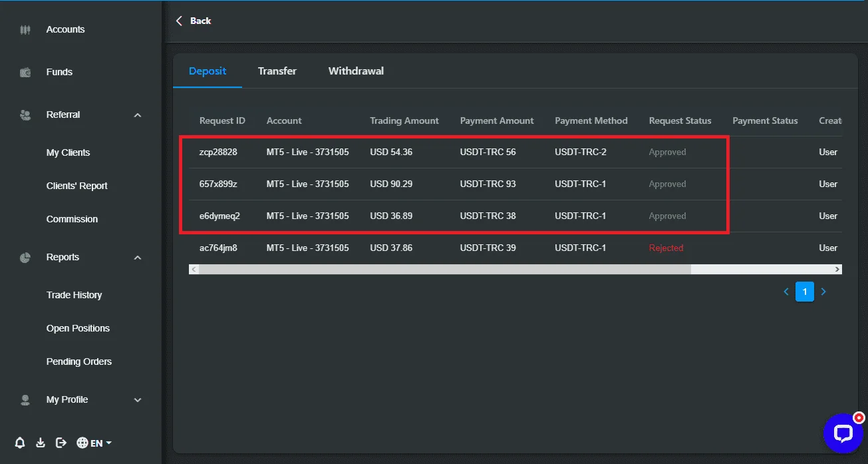Click the download icon in sidebar footer
This screenshot has width=868, height=464.
click(x=41, y=443)
